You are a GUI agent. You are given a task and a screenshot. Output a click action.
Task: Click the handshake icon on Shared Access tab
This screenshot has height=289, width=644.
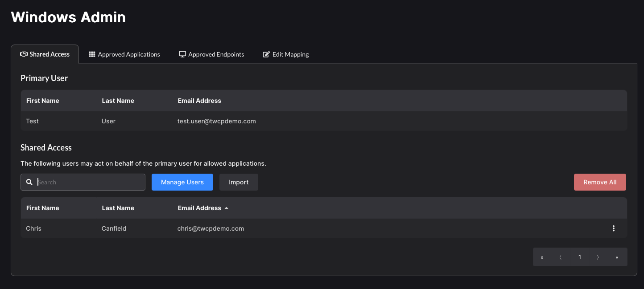coord(24,54)
